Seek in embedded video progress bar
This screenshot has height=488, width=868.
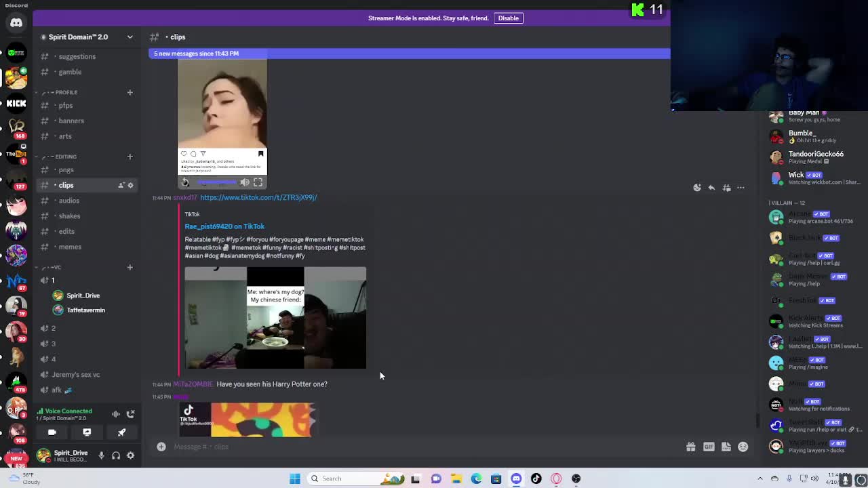[216, 182]
